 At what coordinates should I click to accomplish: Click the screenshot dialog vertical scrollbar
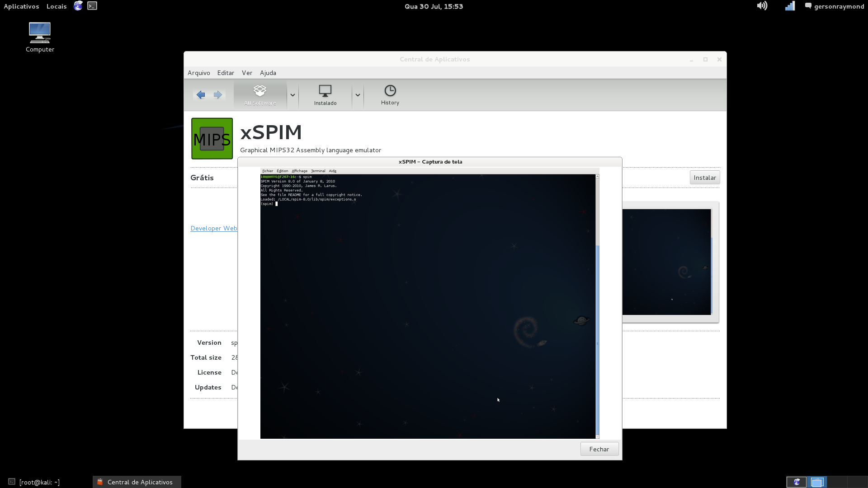coord(598,306)
